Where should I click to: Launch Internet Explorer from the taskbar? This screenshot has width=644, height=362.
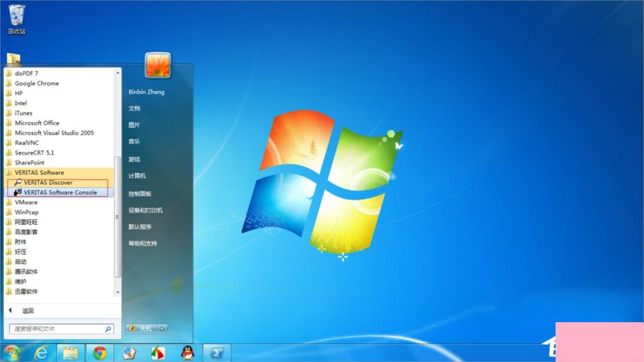(x=42, y=353)
